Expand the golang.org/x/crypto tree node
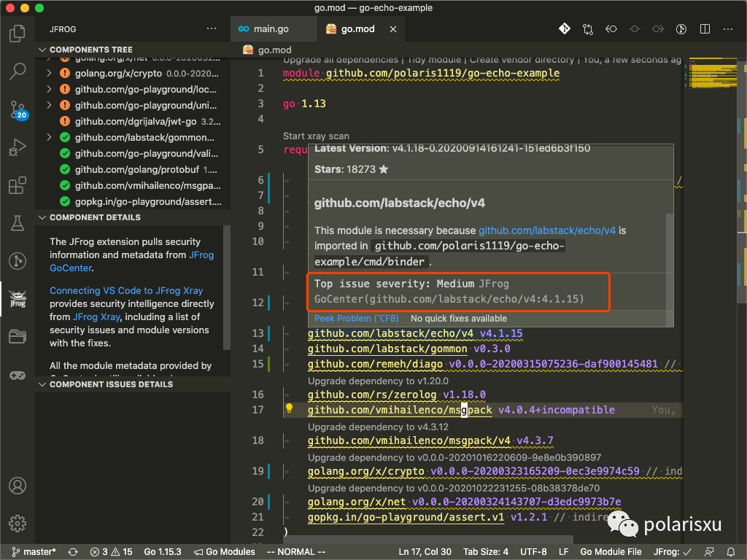Image resolution: width=747 pixels, height=560 pixels. click(x=49, y=73)
